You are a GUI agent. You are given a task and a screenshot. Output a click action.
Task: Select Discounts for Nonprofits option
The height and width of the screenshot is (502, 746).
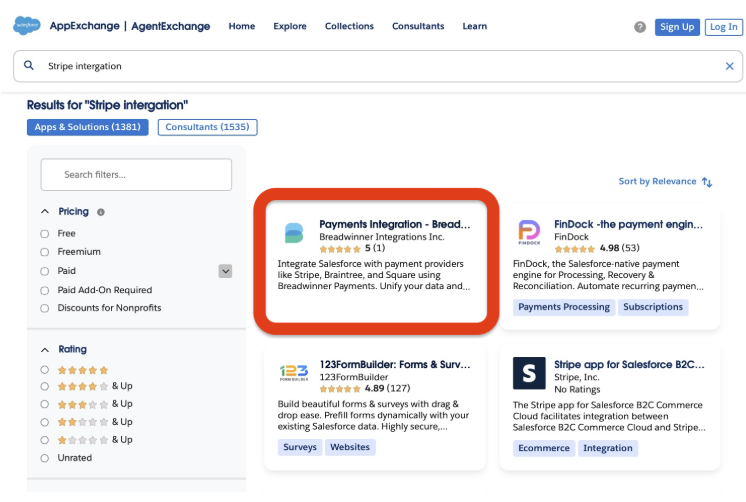[x=45, y=308]
